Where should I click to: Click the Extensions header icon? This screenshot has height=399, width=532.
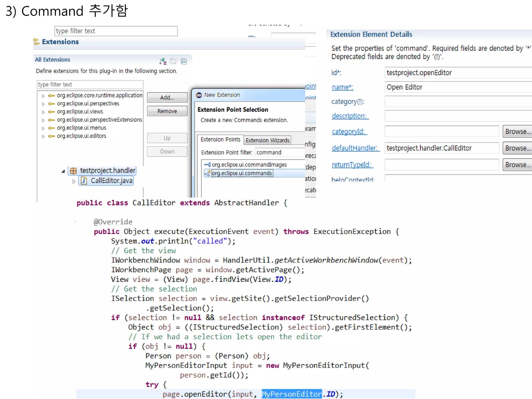point(36,42)
